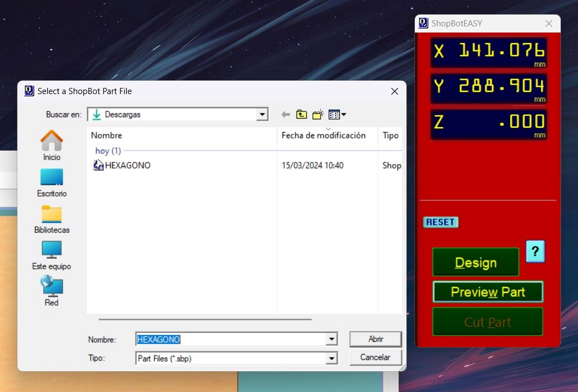The width and height of the screenshot is (578, 392).
Task: Open the view menu icon
Action: [x=337, y=114]
